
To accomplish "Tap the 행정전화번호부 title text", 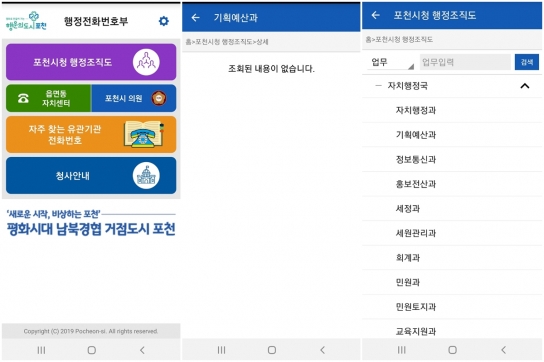I will [96, 22].
